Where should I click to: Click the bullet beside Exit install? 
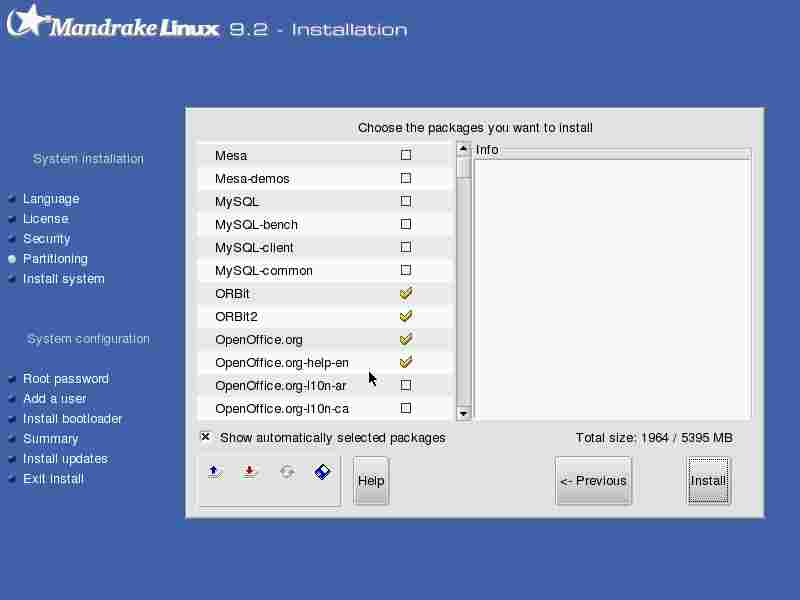tap(12, 479)
